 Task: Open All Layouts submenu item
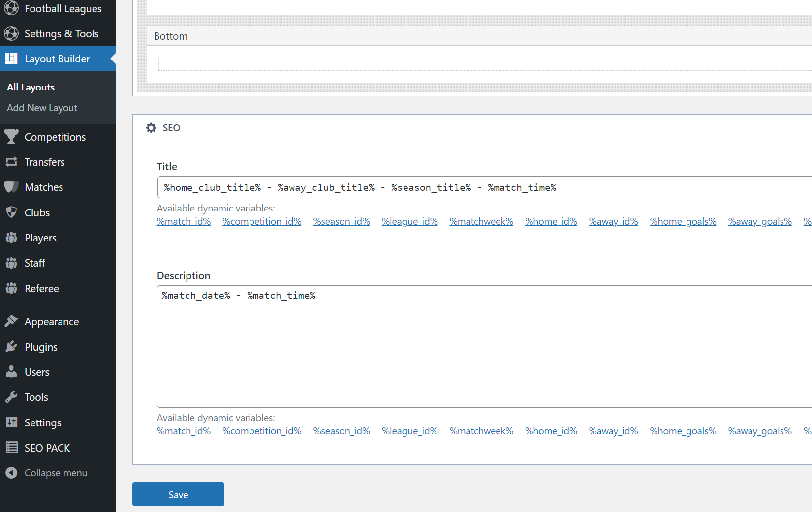pyautogui.click(x=31, y=87)
